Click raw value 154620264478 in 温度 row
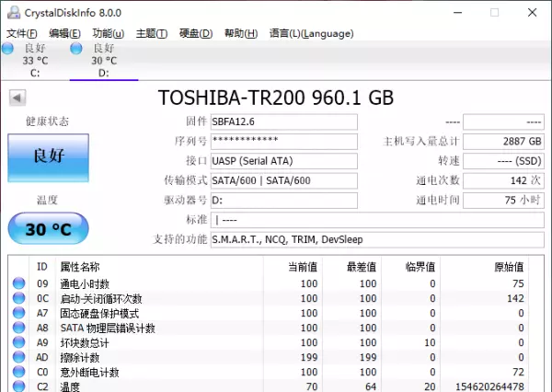The height and width of the screenshot is (392, 552). 489,386
